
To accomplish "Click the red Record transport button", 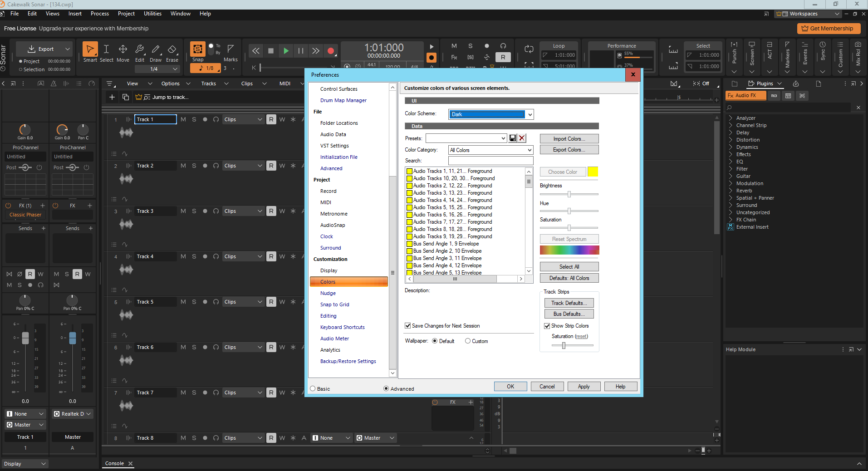I will [x=331, y=51].
